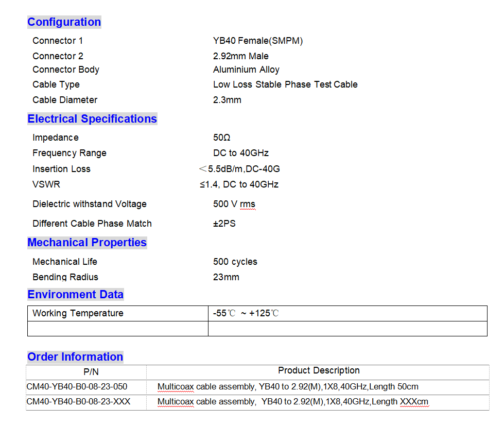Select the 23mm bending radius value
504x425 pixels.
pyautogui.click(x=227, y=277)
